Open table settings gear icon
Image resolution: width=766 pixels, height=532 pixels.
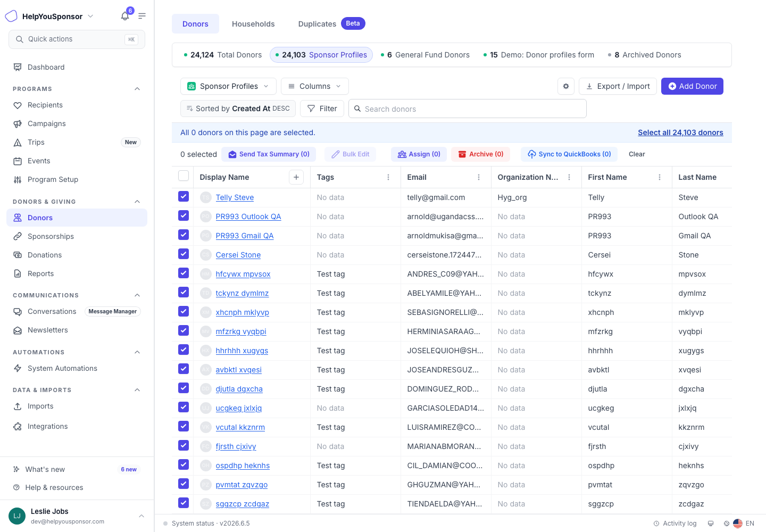pos(566,86)
